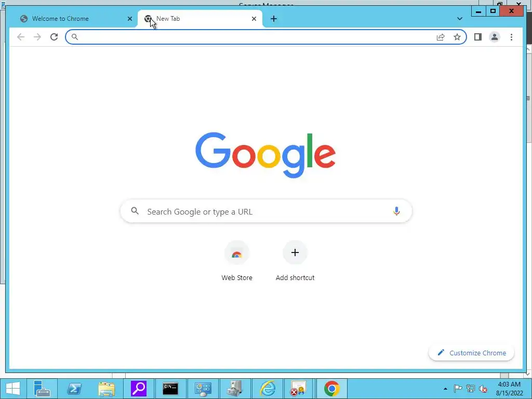
Task: Click the share this page icon
Action: [441, 37]
